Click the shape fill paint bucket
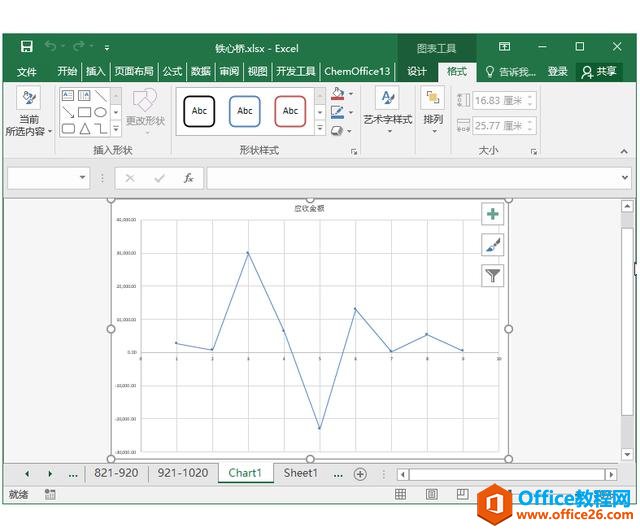This screenshot has height=532, width=640. click(x=338, y=94)
